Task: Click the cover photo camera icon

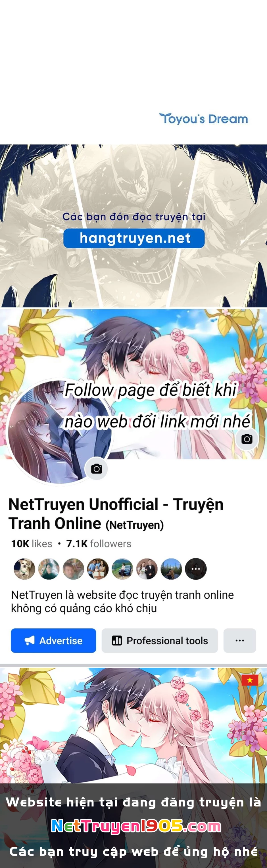Action: point(247,439)
